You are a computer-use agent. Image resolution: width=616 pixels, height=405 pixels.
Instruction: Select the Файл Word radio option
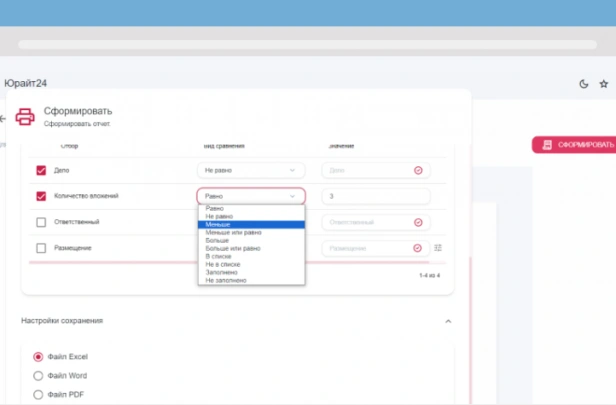(39, 376)
